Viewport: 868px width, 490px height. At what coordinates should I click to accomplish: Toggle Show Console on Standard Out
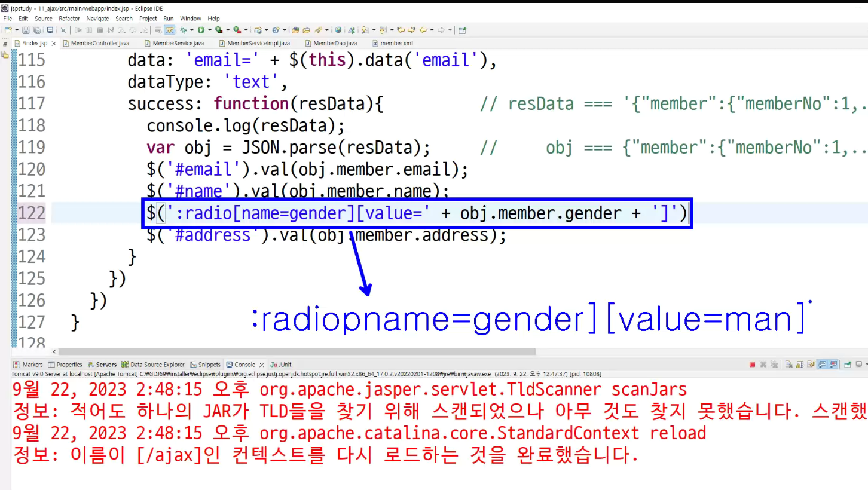pos(822,365)
